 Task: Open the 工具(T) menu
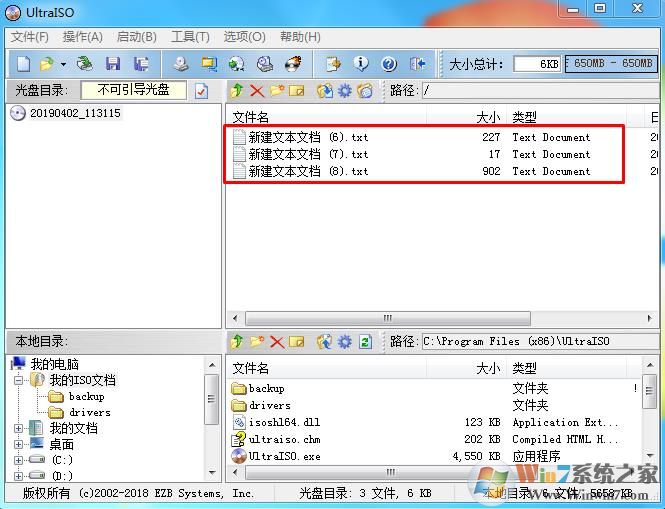click(190, 37)
